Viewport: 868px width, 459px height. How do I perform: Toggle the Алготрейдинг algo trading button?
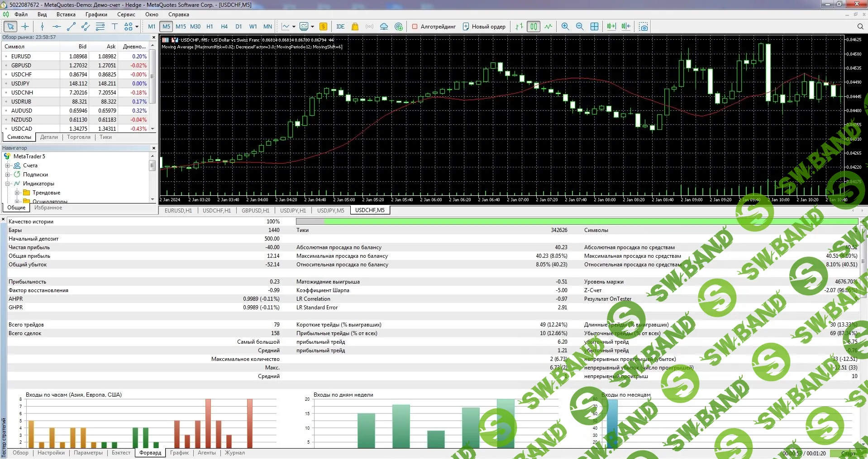click(x=434, y=27)
